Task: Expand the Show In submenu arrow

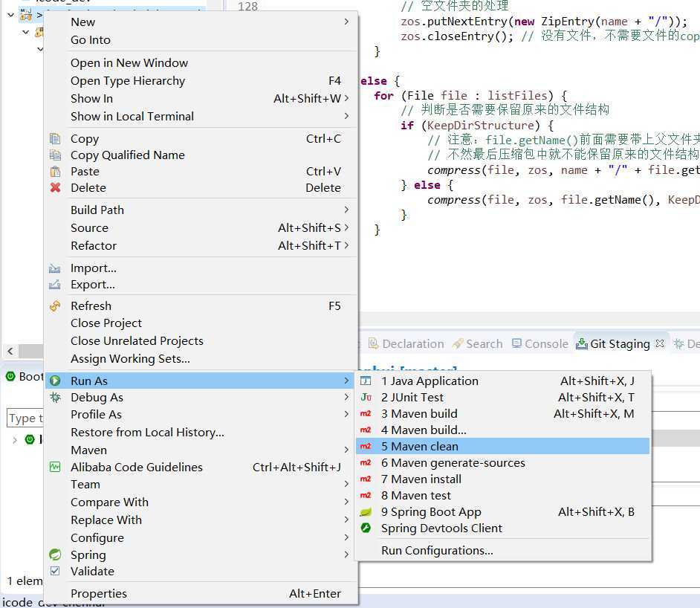Action: point(346,98)
